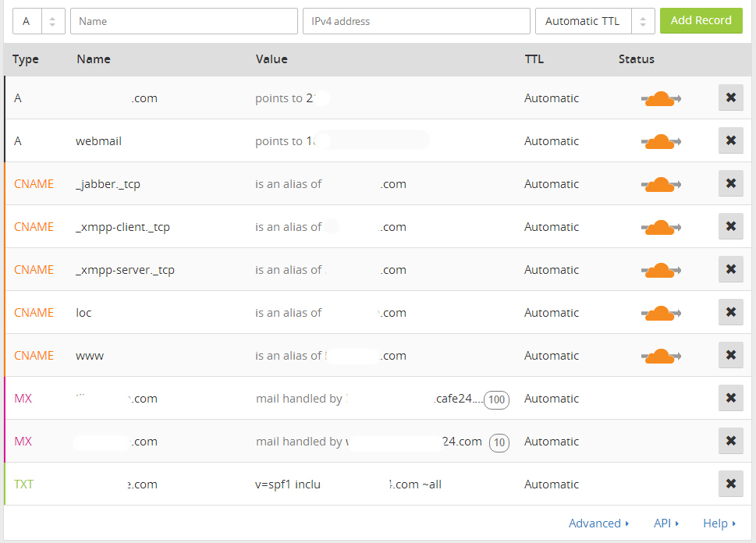Image resolution: width=756 pixels, height=543 pixels.
Task: Edit the v=spf1 TXT record value
Action: [x=348, y=484]
